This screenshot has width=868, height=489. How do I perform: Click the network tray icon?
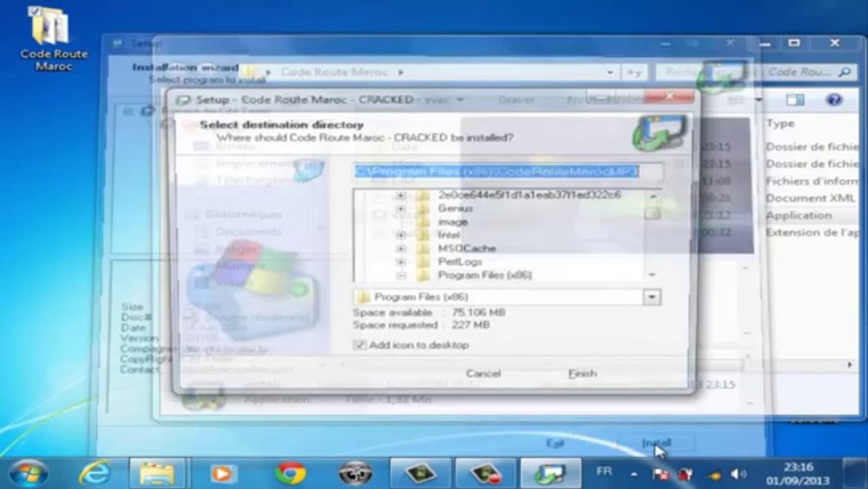(x=685, y=473)
